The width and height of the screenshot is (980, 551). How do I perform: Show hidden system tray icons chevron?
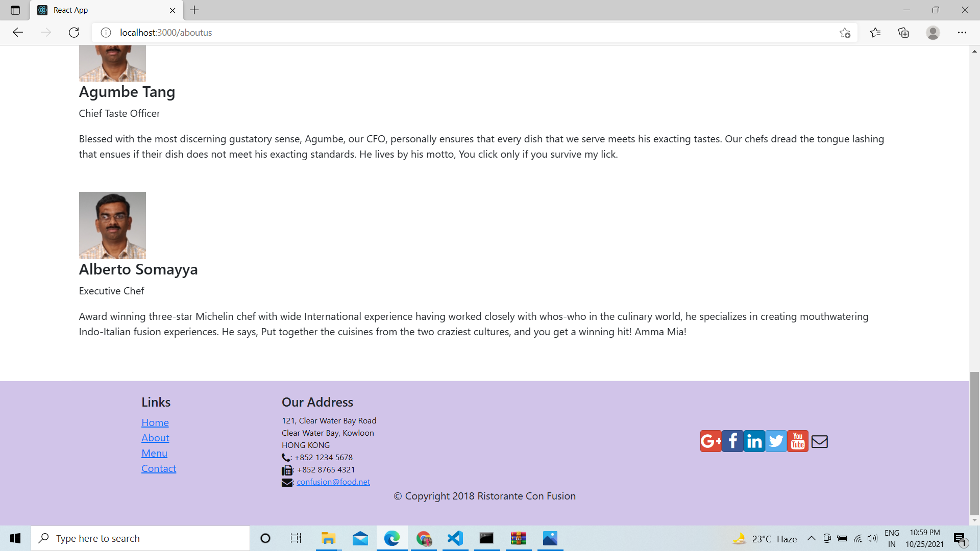811,538
